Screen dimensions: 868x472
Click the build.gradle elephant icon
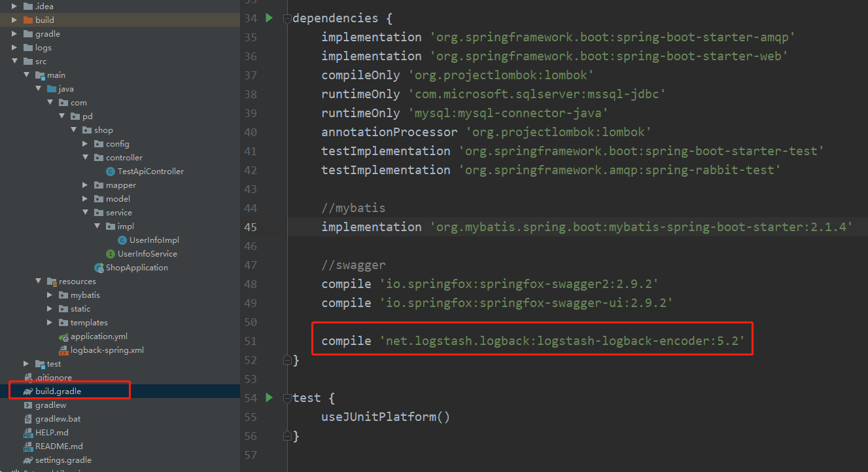(28, 391)
